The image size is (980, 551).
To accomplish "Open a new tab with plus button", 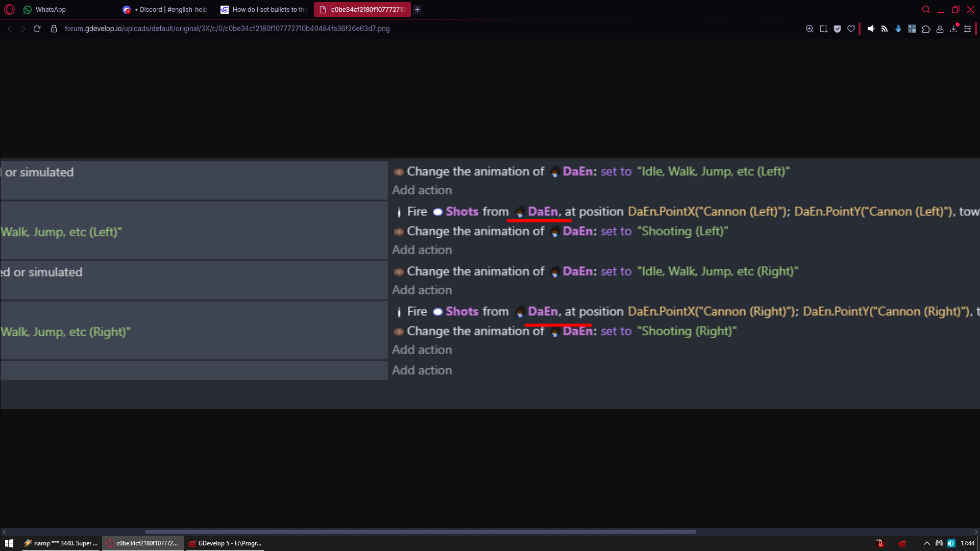I will click(417, 10).
